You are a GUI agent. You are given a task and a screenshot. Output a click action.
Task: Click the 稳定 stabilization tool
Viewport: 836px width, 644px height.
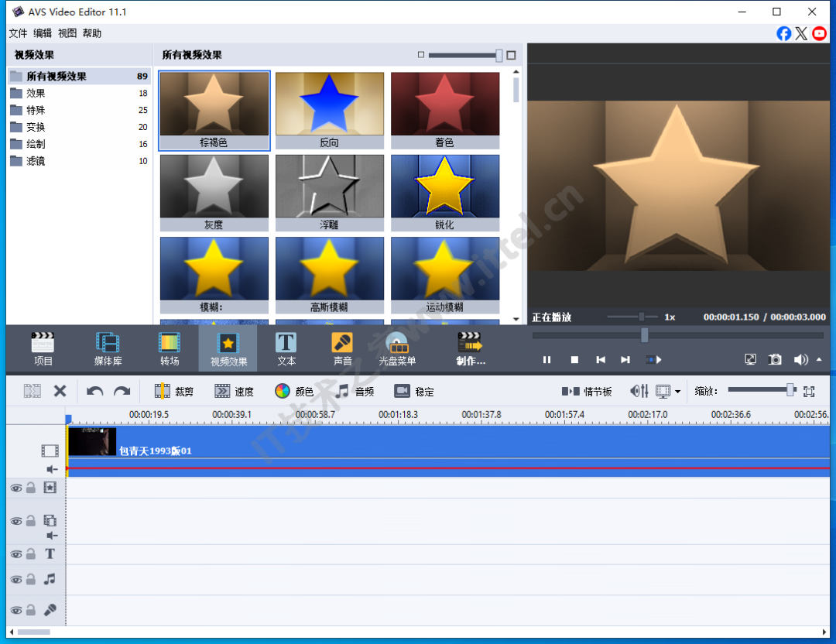pos(414,392)
